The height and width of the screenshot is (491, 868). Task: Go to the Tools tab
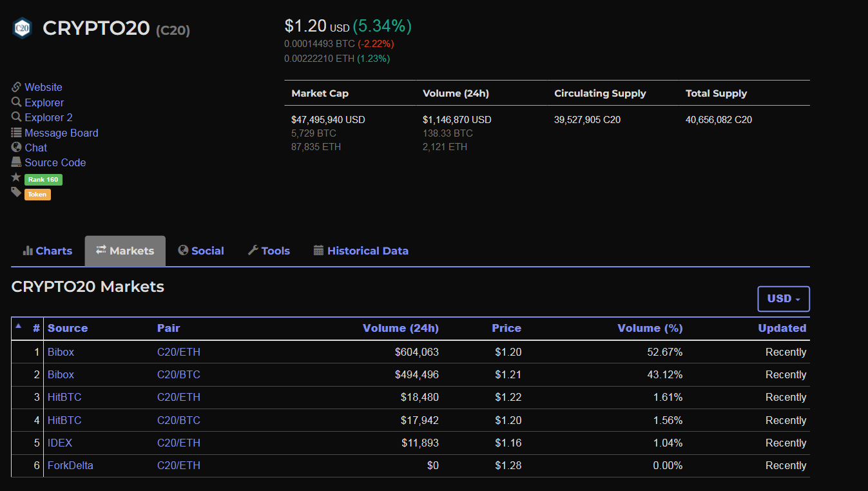(269, 251)
